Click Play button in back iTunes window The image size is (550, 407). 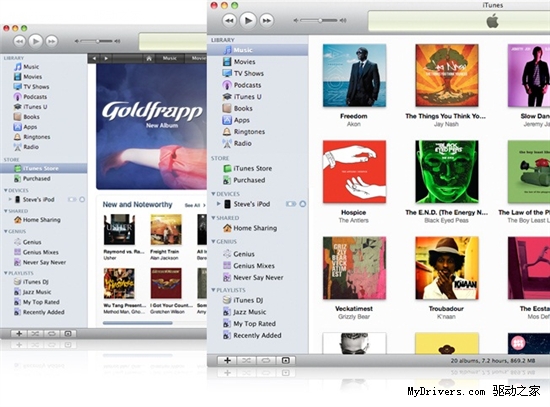[x=35, y=41]
